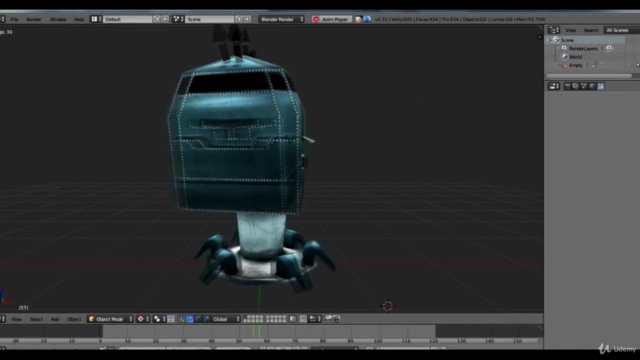Open the outliner View menu
This screenshot has height=360, width=640.
570,30
